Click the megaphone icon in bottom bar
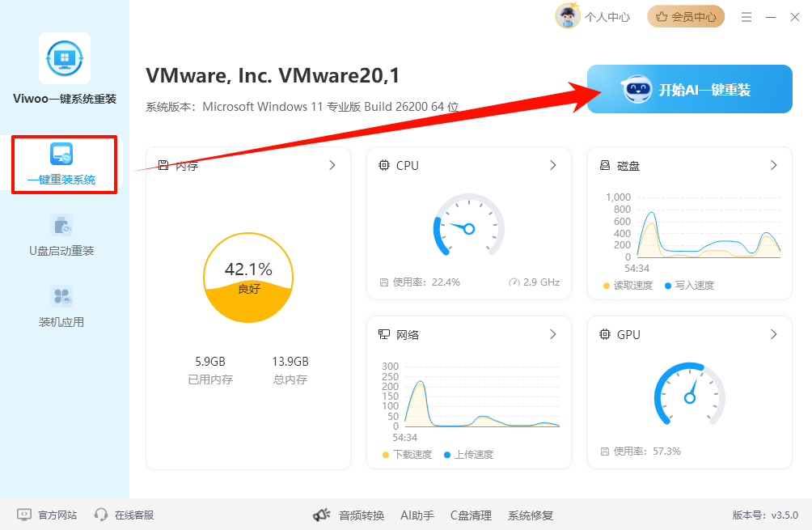The width and height of the screenshot is (812, 530). (x=322, y=515)
